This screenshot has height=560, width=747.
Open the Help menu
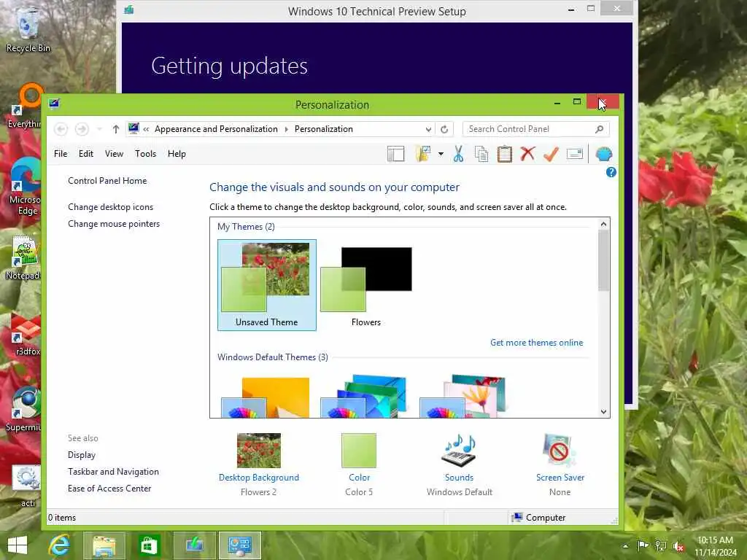point(177,154)
